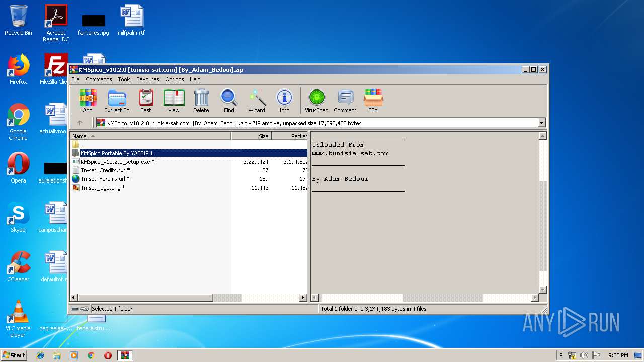
Task: Click Acrobat Reader DC desktop shortcut
Action: pos(56,23)
